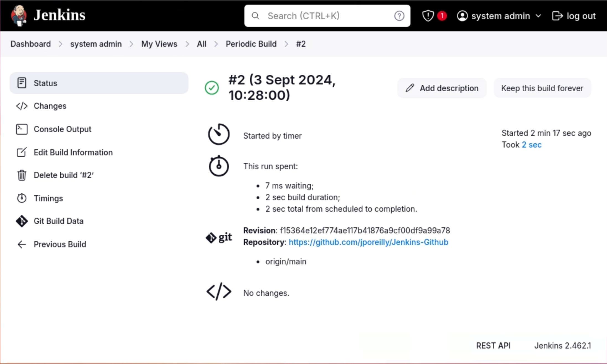Click the trash icon for Delete build
Image resolution: width=607 pixels, height=364 pixels.
click(22, 175)
